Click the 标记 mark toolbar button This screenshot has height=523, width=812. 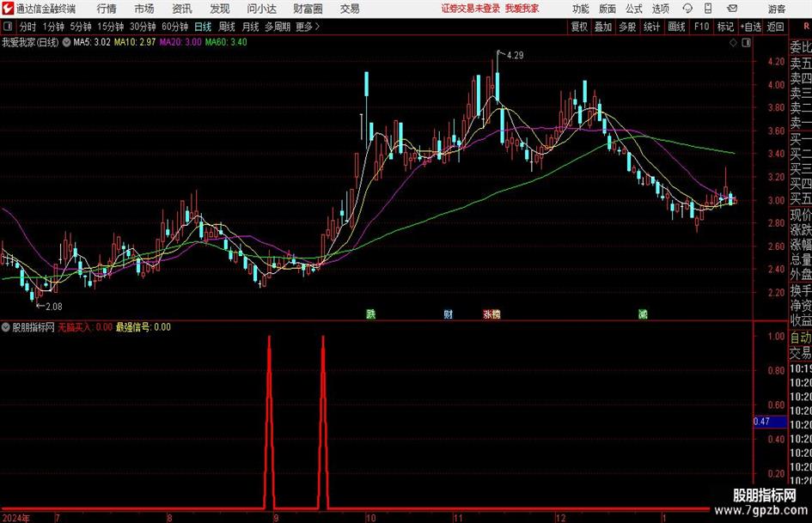725,27
